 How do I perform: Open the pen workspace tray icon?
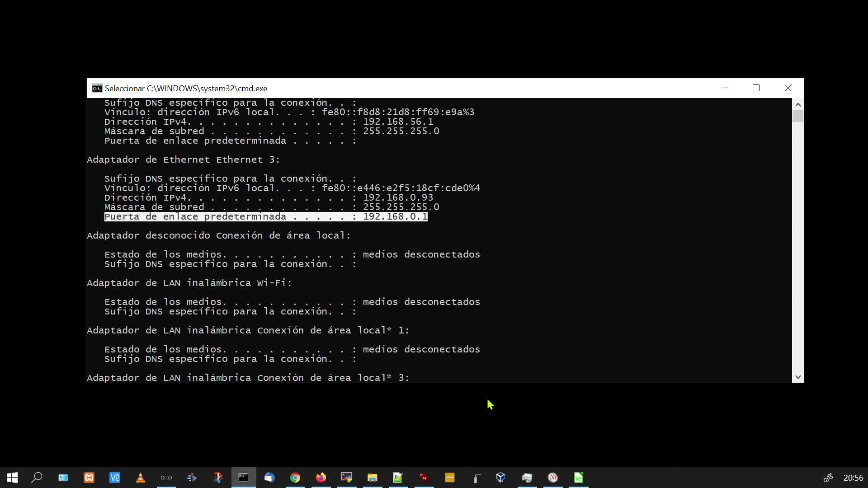tap(828, 478)
